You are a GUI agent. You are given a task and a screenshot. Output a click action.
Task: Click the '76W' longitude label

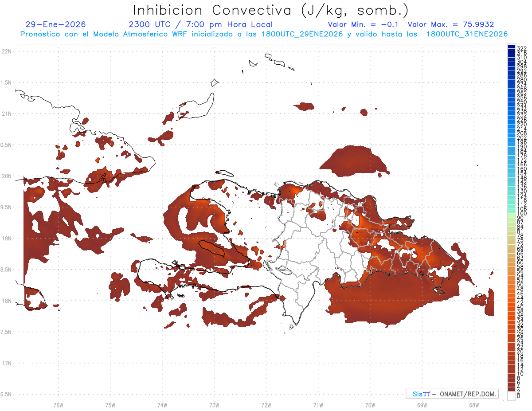pos(58,405)
